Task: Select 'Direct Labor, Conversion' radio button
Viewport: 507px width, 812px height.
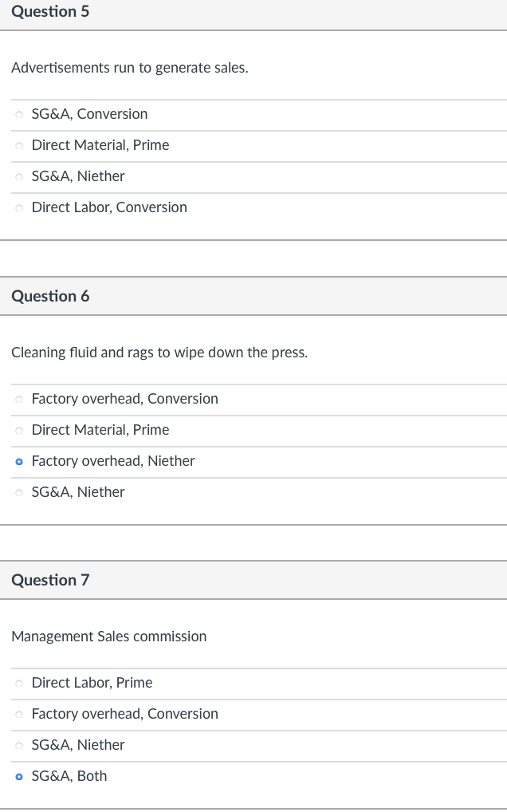Action: [x=19, y=207]
